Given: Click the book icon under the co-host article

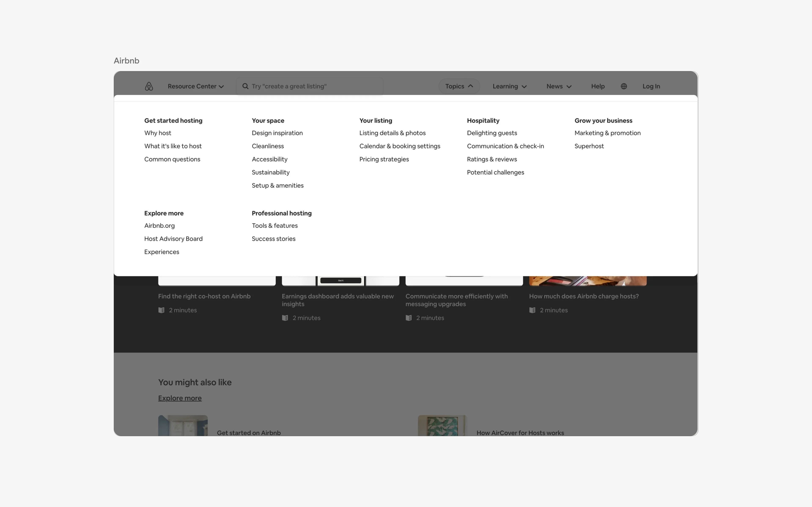Looking at the screenshot, I should coord(161,310).
